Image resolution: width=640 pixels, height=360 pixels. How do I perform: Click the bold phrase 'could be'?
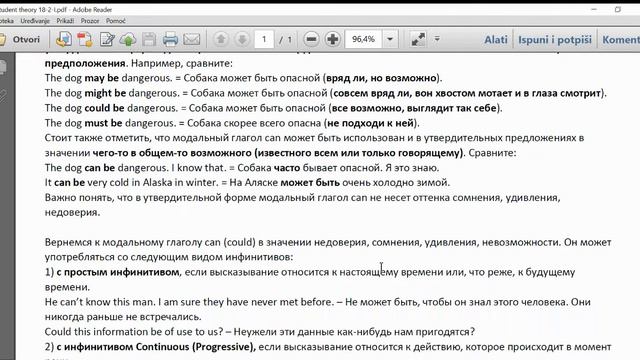click(104, 108)
